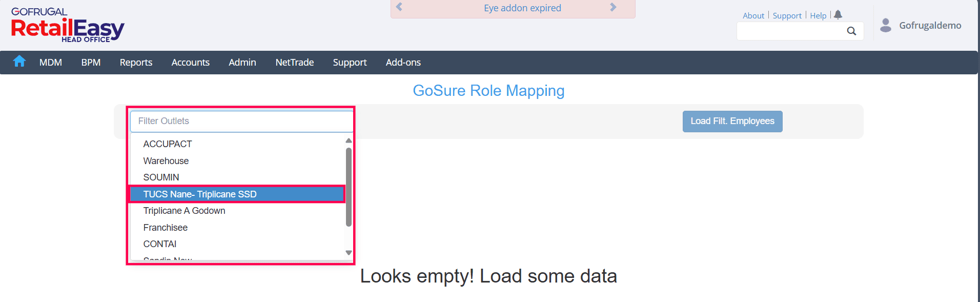Click the Filter Outlets input field

click(241, 122)
